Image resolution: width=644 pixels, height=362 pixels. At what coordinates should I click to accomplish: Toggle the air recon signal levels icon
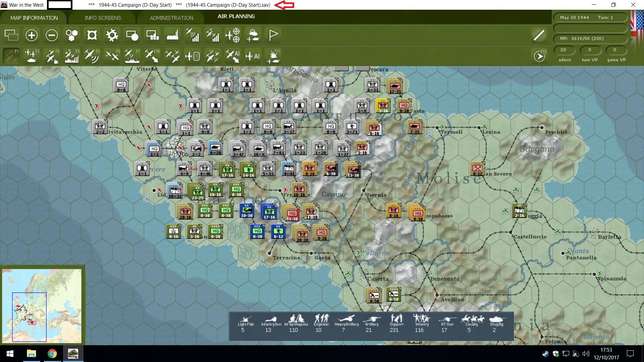(x=193, y=35)
